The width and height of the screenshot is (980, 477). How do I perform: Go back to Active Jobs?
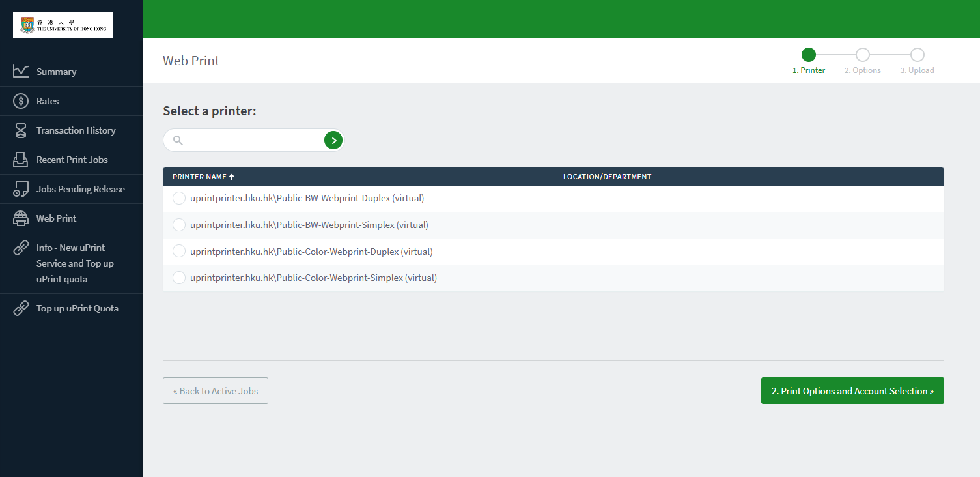point(216,391)
